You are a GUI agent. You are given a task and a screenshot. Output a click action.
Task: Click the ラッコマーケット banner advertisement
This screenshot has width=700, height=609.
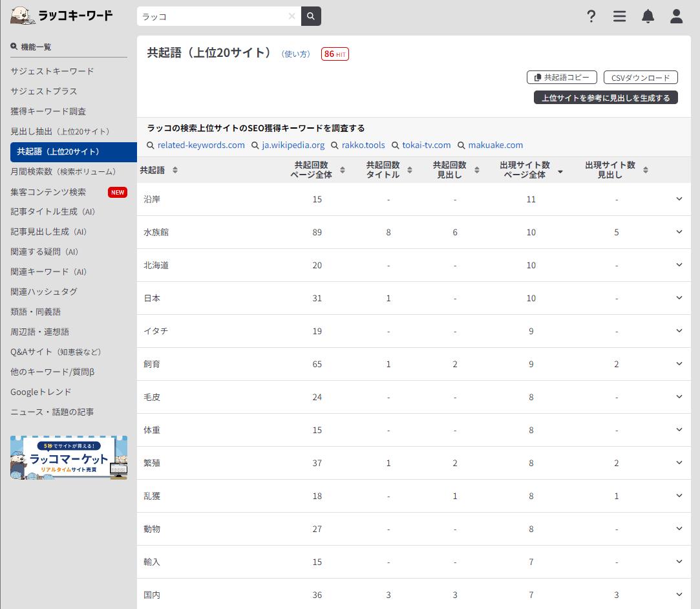coord(69,458)
